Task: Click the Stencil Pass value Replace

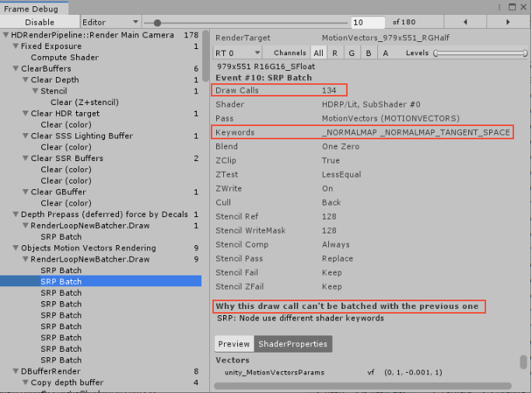Action: click(x=338, y=258)
